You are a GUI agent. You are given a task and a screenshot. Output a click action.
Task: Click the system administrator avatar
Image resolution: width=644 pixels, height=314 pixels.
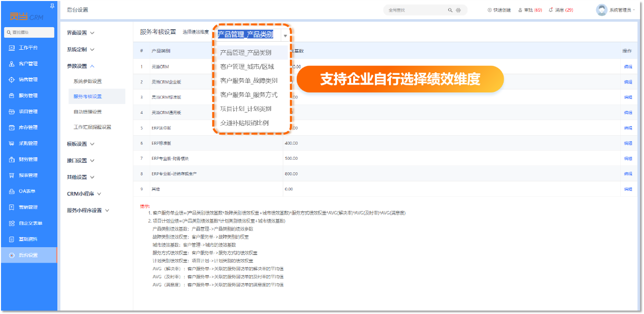(601, 10)
